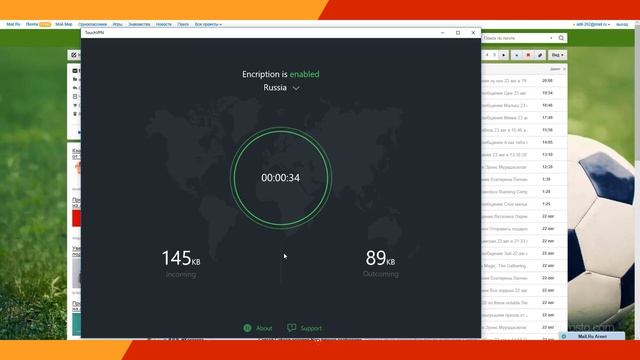Open the mail list date sort dropdown
The width and height of the screenshot is (640, 360).
558,69
